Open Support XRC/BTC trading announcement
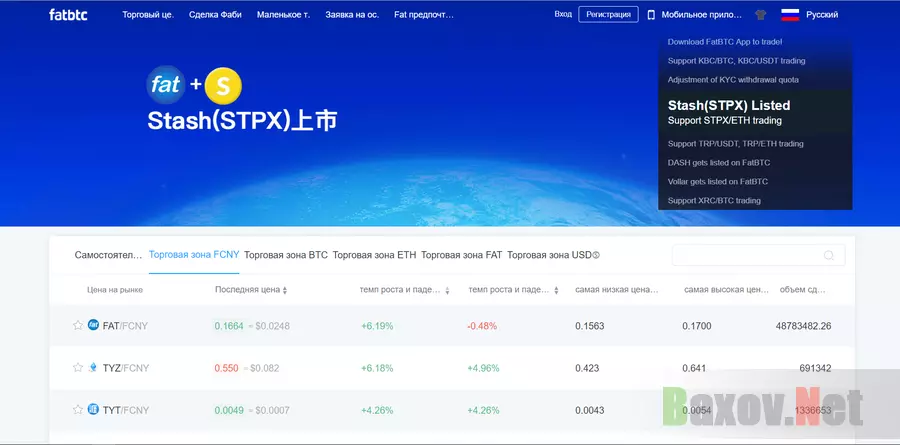The height and width of the screenshot is (445, 900). pyautogui.click(x=714, y=200)
